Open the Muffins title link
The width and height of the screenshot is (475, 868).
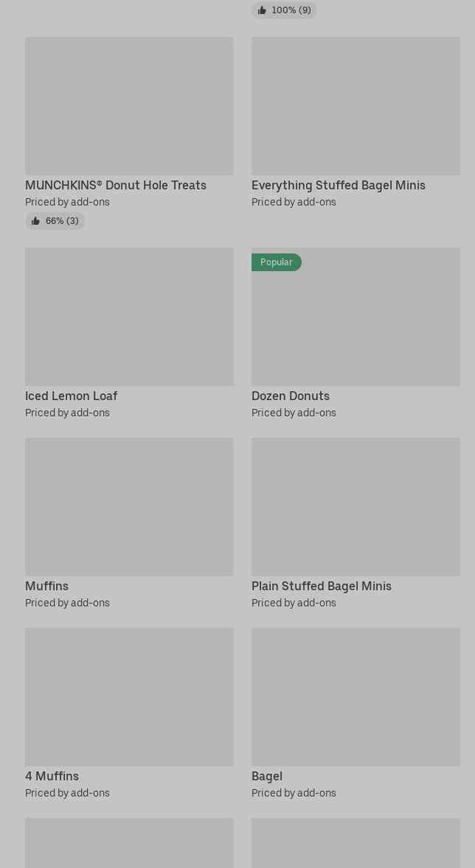[46, 587]
